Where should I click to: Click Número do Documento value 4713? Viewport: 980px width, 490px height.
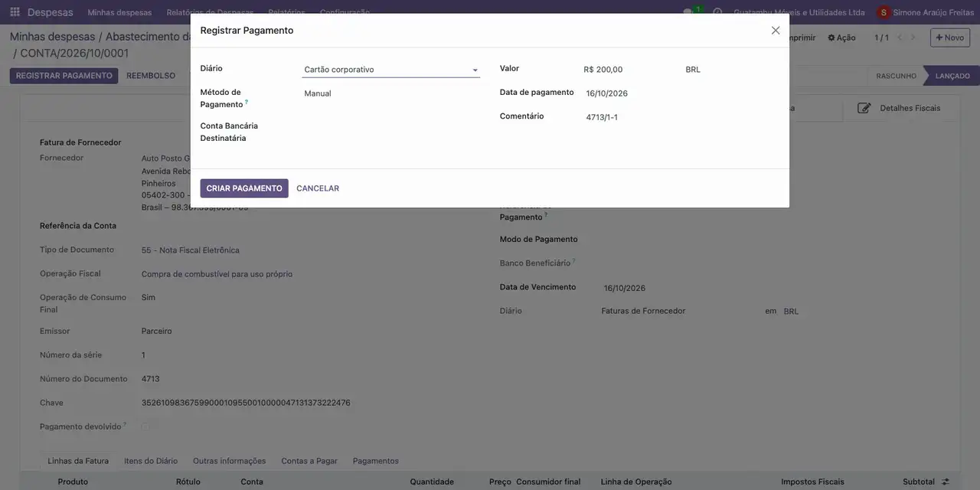point(151,379)
